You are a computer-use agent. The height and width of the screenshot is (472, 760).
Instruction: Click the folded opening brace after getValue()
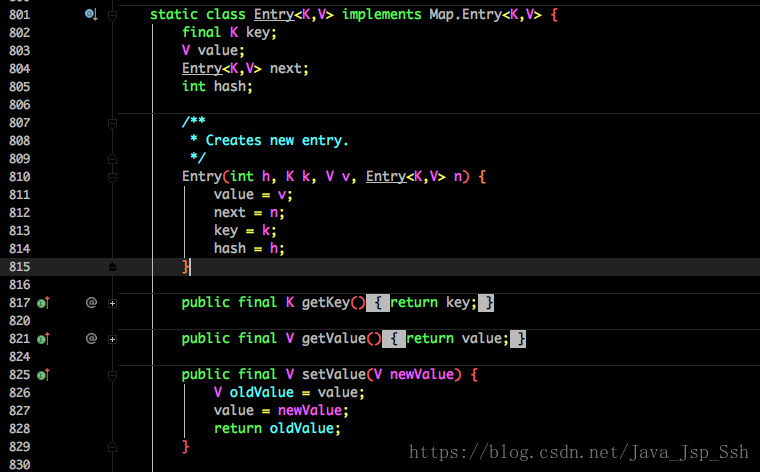394,339
